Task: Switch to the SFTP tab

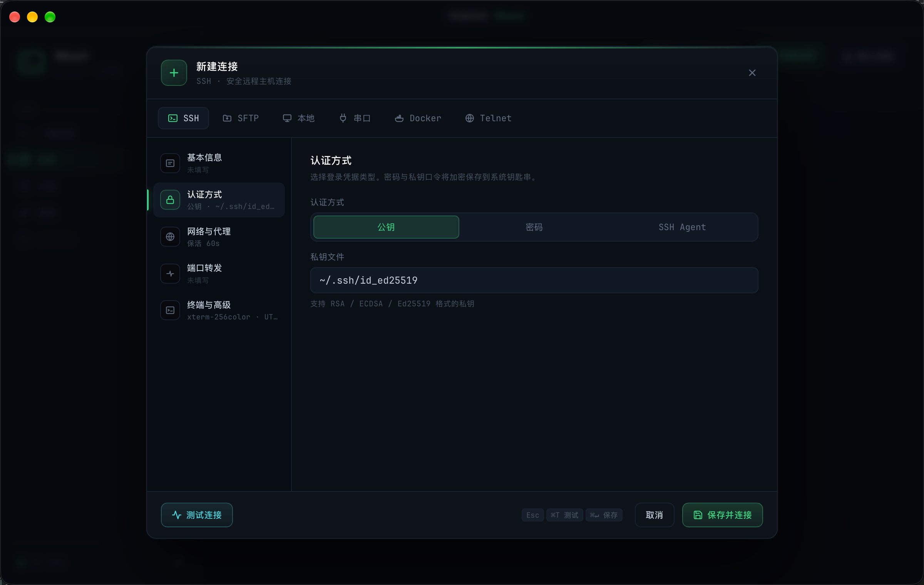Action: click(241, 118)
